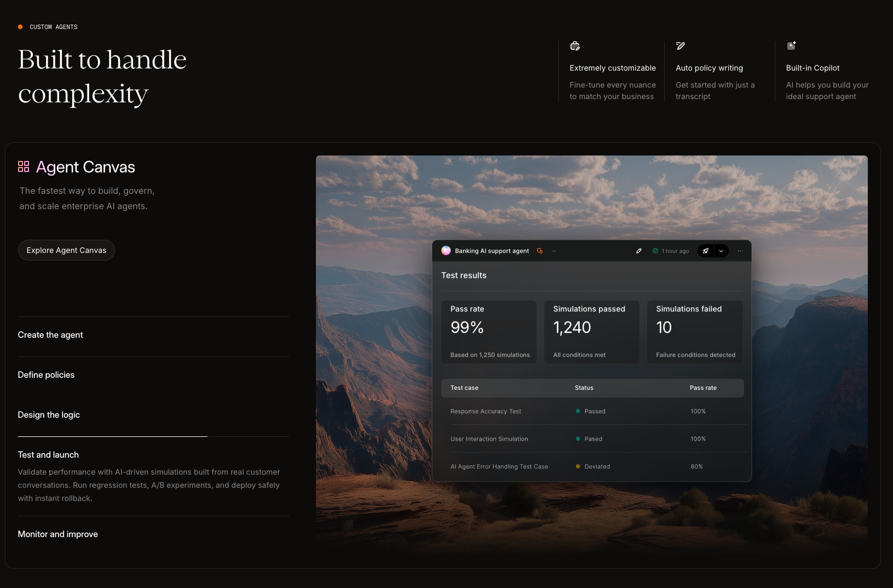Click the Agent Canvas grid icon
This screenshot has width=893, height=588.
[x=24, y=166]
